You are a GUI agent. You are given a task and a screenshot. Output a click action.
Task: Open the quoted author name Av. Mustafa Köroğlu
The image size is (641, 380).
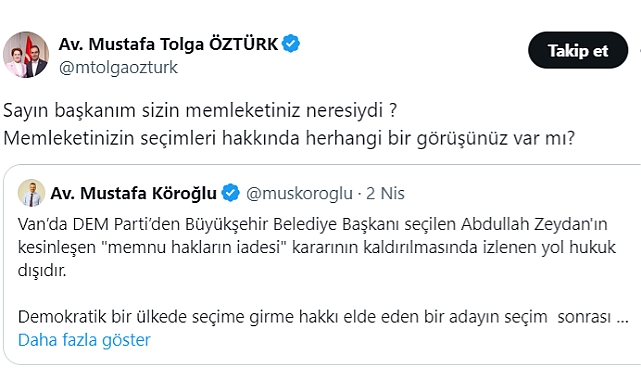(133, 193)
